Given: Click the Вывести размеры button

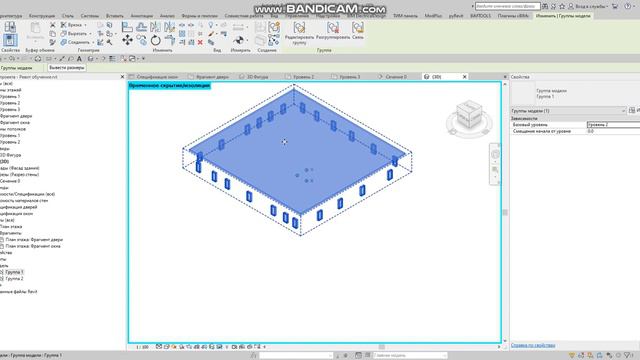Looking at the screenshot, I should click(67, 68).
